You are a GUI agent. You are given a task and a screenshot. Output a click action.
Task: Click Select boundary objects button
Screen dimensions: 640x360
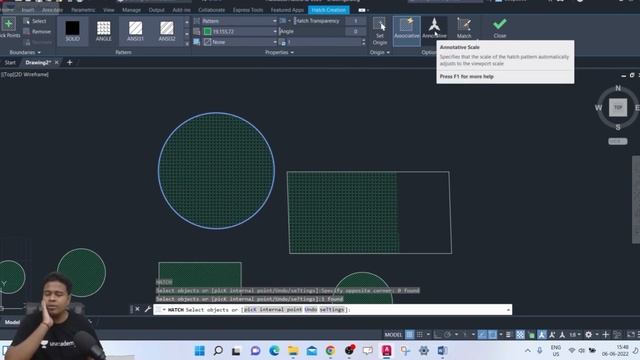click(35, 21)
